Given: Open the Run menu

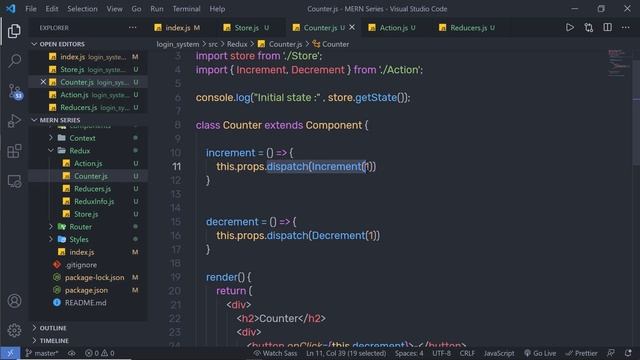Looking at the screenshot, I should tap(157, 9).
